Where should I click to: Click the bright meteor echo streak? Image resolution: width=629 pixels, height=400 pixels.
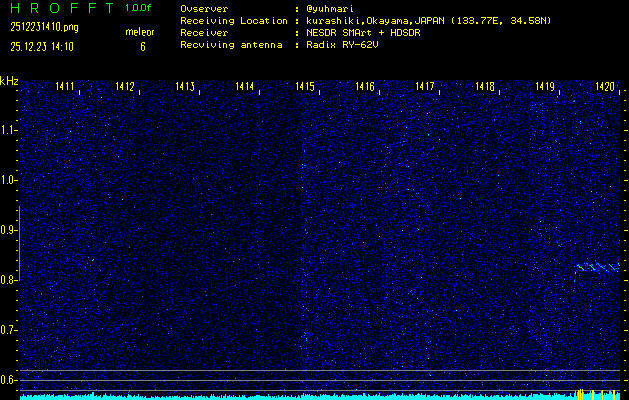pyautogui.click(x=596, y=267)
